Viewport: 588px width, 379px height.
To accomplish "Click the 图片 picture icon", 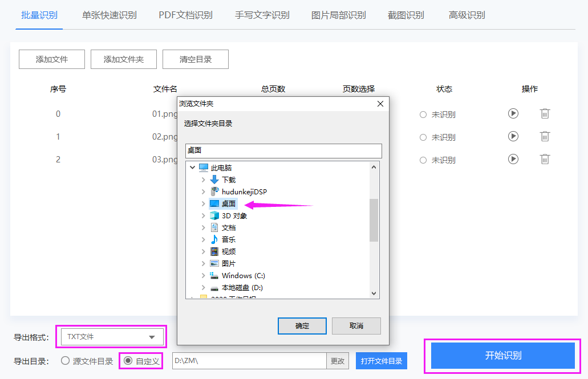I will click(x=214, y=263).
